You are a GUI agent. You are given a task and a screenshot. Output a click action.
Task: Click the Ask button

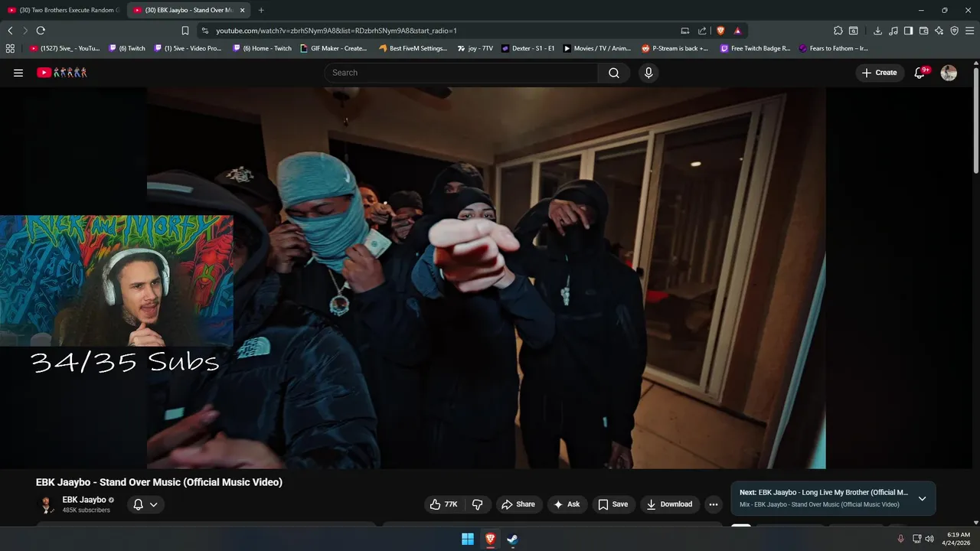coord(567,504)
